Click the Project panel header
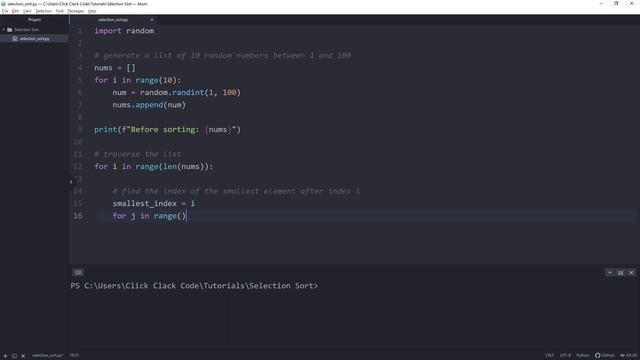640x360 pixels. [x=34, y=20]
